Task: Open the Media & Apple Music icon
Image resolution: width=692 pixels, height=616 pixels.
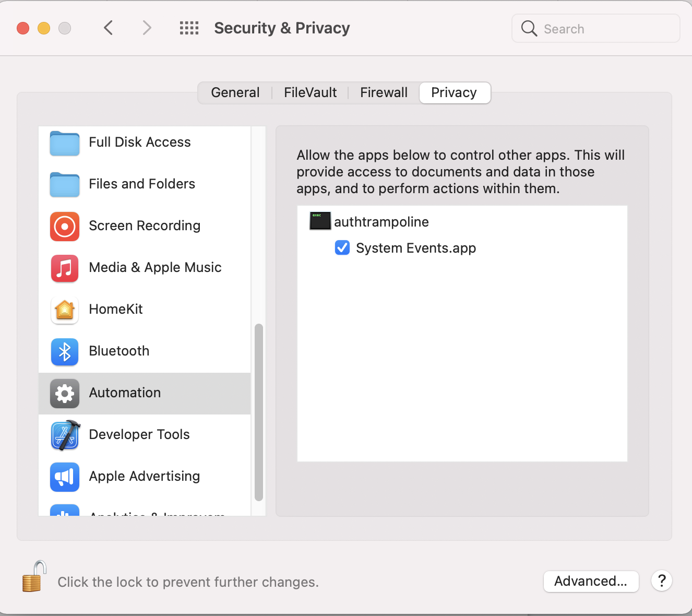Action: pyautogui.click(x=65, y=268)
